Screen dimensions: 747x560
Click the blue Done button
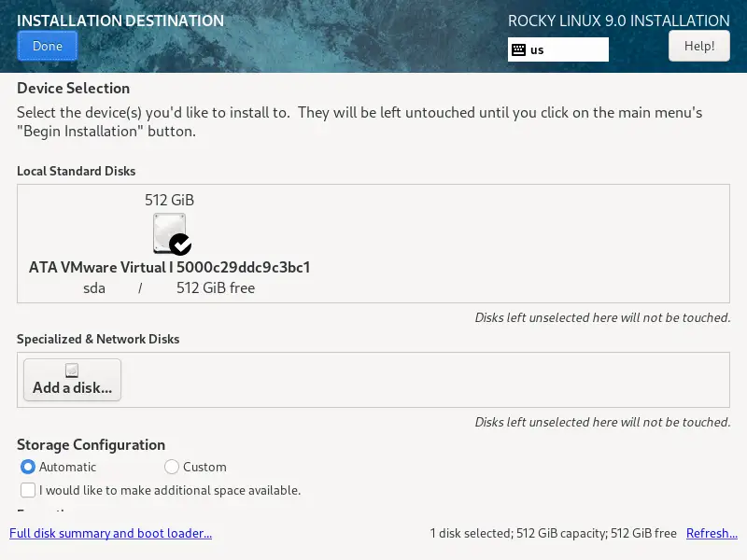[48, 46]
